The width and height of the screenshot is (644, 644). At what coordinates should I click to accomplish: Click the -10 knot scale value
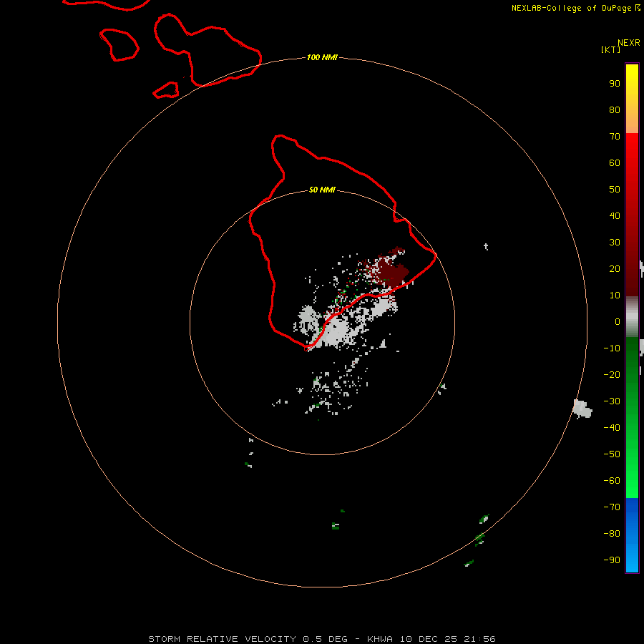point(612,348)
